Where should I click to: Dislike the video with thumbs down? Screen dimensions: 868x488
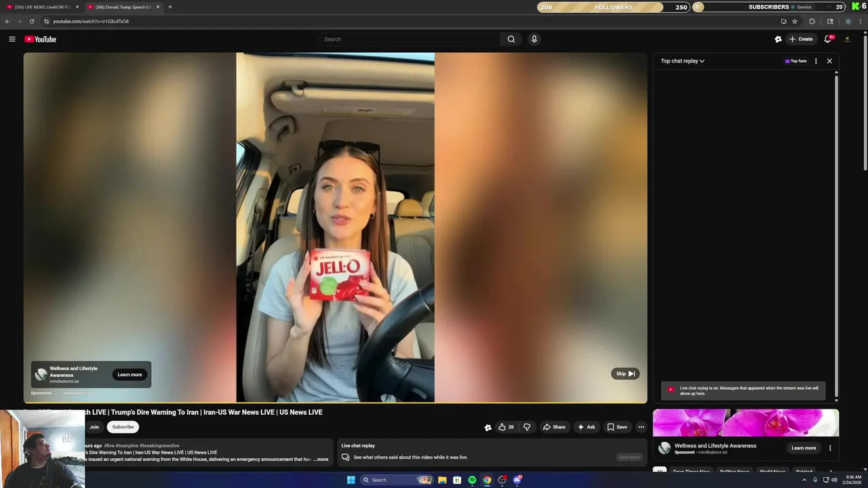click(527, 427)
